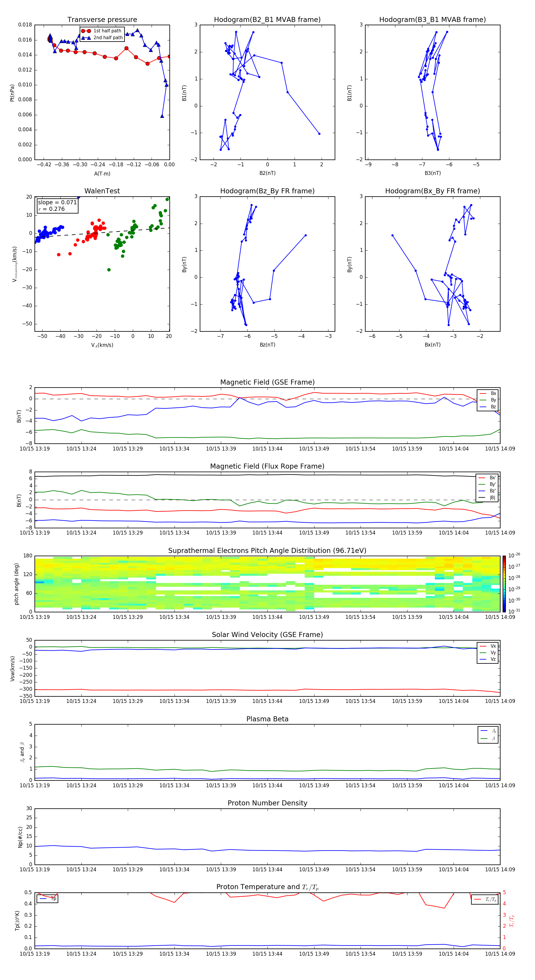
Task: Click the "Hodogram(B3_B1 MVAB frame)" title
Action: 432,20
